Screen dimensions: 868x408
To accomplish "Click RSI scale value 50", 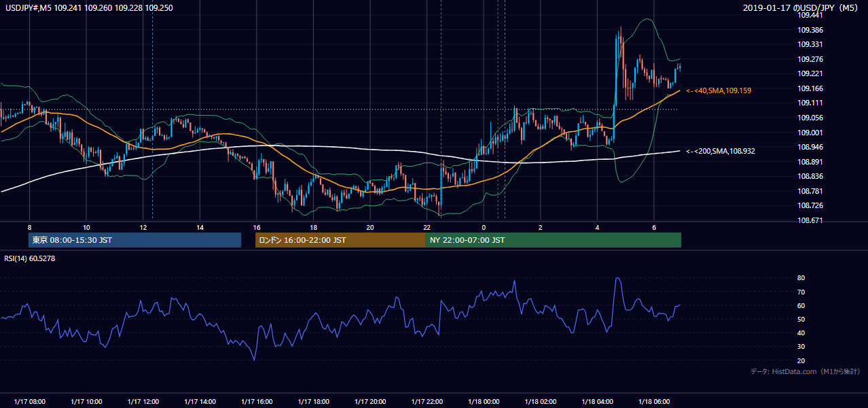I will click(x=801, y=319).
